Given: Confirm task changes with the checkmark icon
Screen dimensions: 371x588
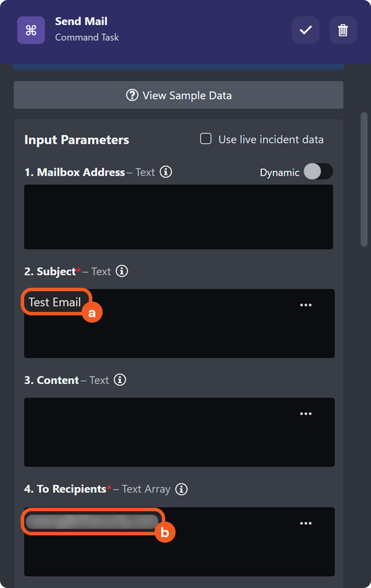Looking at the screenshot, I should pyautogui.click(x=305, y=30).
